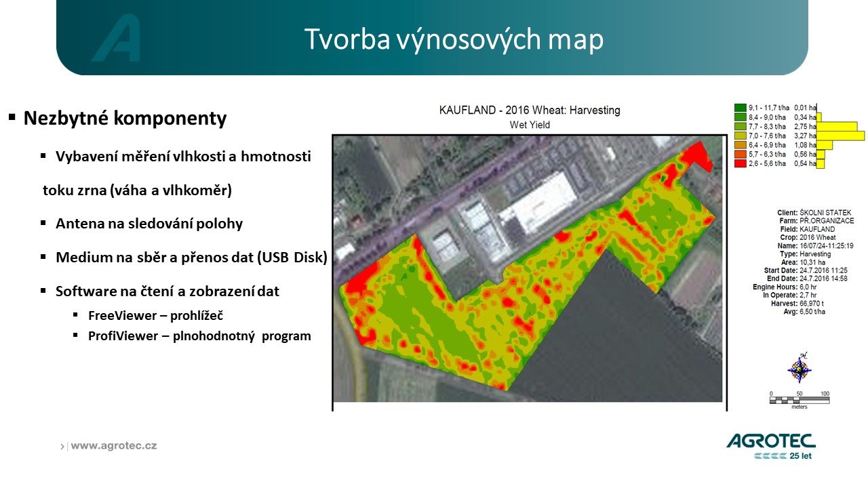The width and height of the screenshot is (868, 488).
Task: Click the orange 6,4 - 6,9 t/ha swatch
Action: coord(740,145)
